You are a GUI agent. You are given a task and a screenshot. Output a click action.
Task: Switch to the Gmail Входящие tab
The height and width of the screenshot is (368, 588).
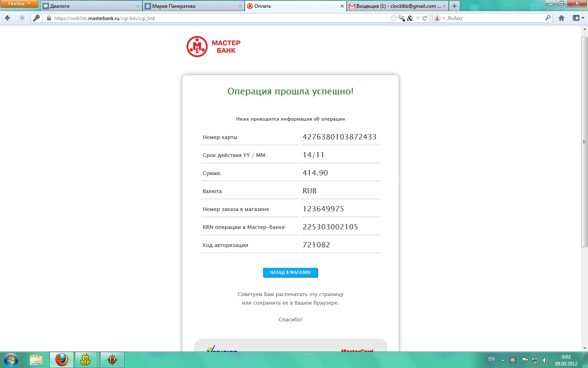(397, 6)
